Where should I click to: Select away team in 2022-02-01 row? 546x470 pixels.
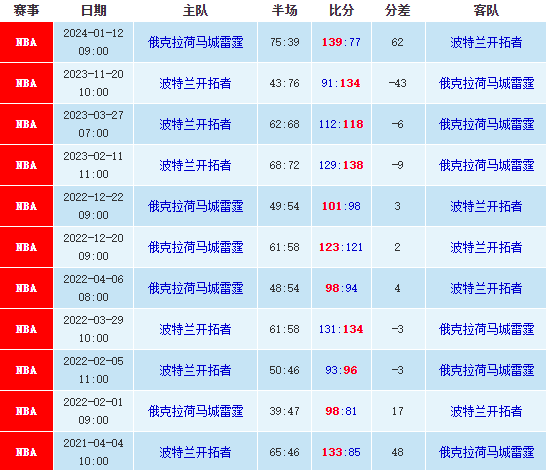coord(486,411)
